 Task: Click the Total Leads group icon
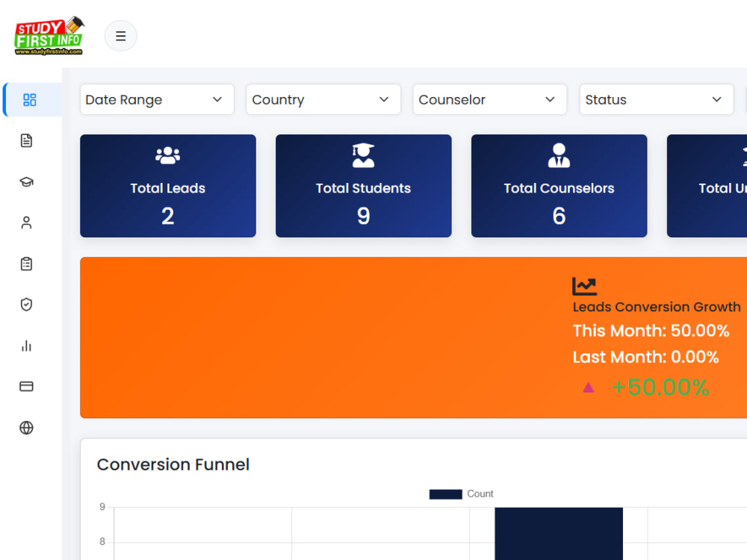point(167,155)
